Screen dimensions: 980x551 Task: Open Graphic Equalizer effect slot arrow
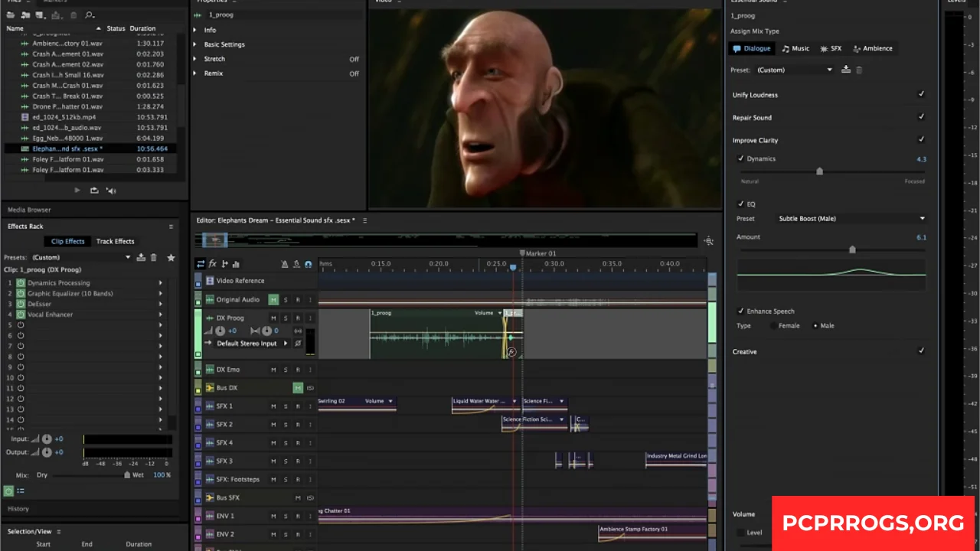[161, 294]
